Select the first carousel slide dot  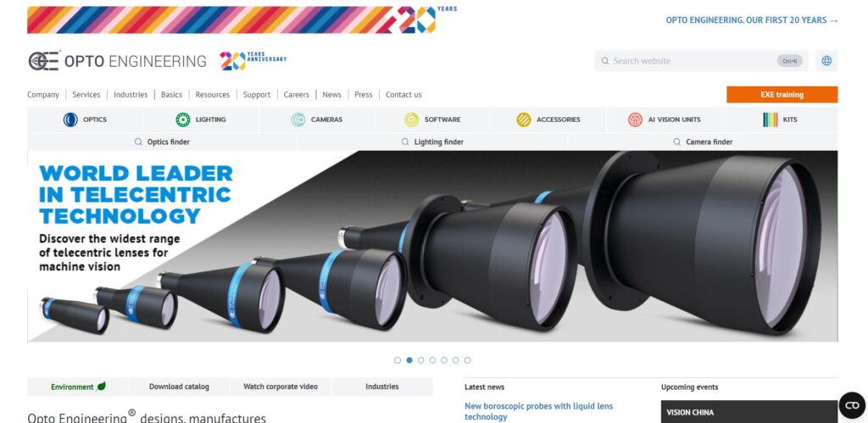point(398,360)
